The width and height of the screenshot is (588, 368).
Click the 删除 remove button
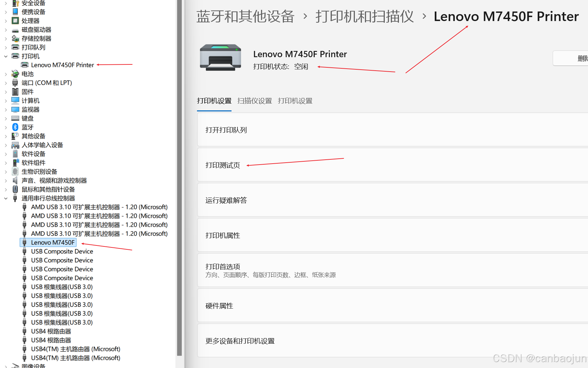pyautogui.click(x=571, y=58)
